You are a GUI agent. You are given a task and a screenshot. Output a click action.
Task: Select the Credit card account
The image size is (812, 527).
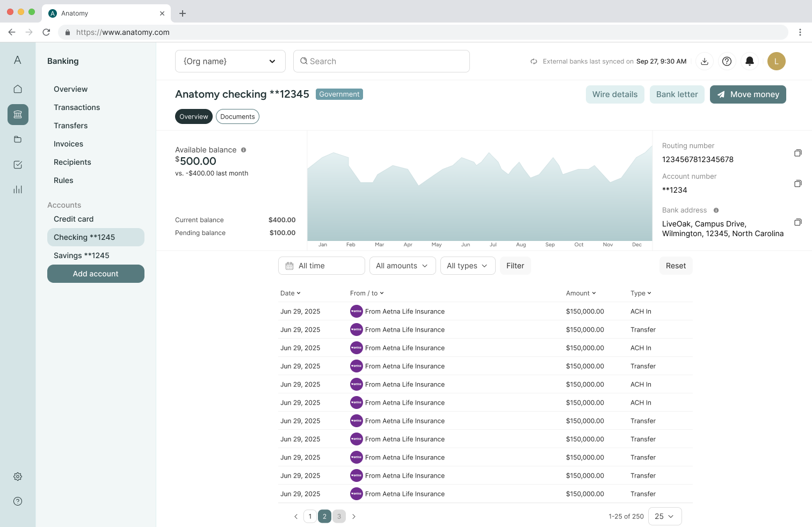coord(74,219)
